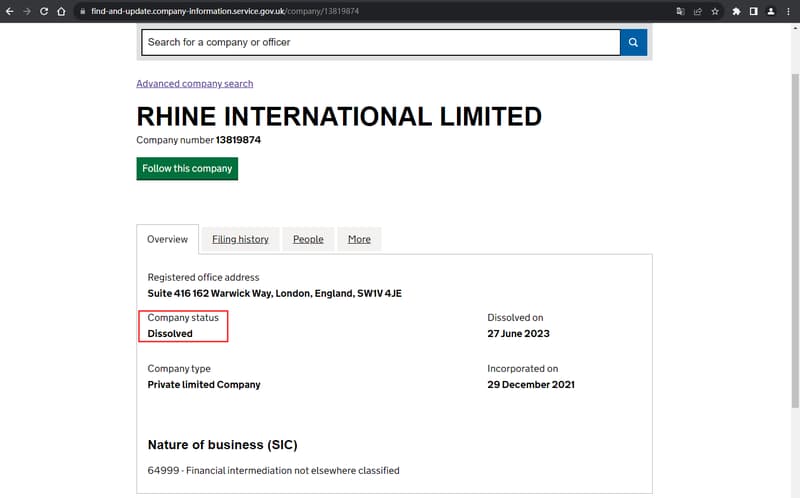Select the More tab
The image size is (800, 498).
point(359,239)
